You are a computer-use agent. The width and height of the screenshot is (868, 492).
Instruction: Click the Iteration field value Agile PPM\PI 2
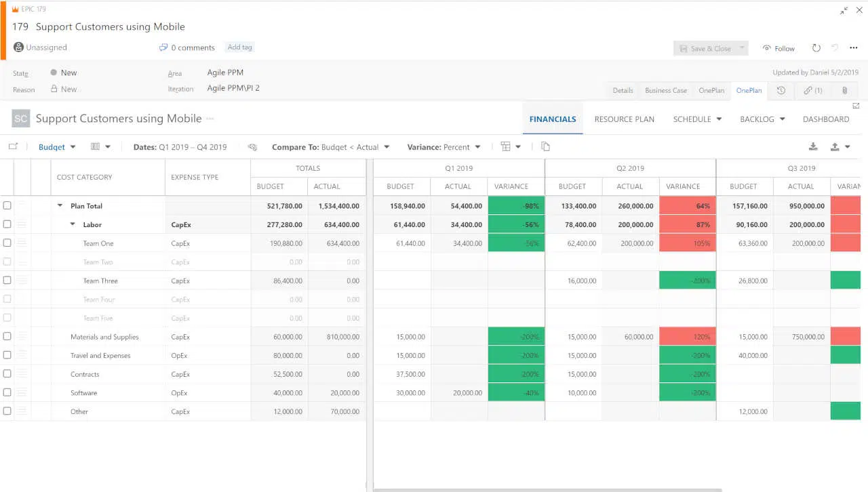233,88
